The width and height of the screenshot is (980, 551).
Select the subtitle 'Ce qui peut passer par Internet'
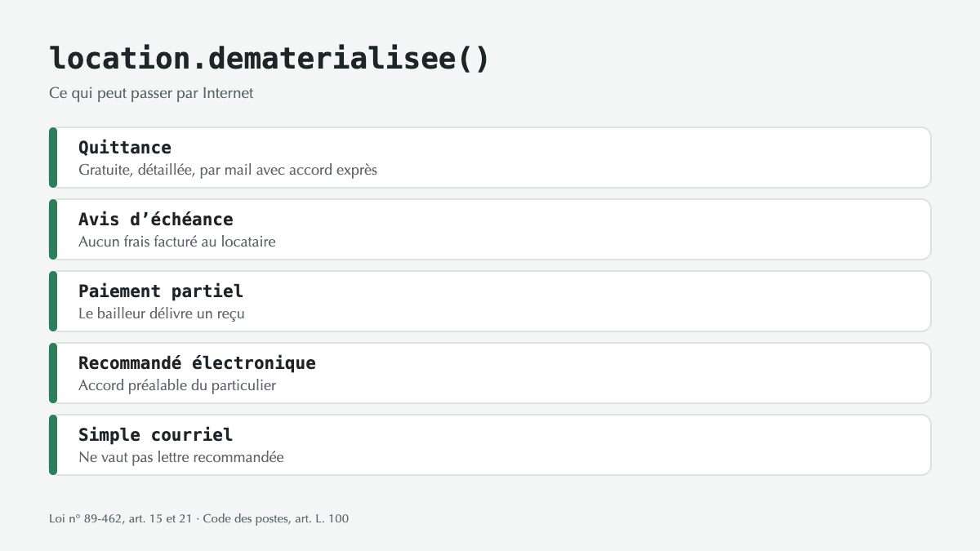[x=151, y=93]
